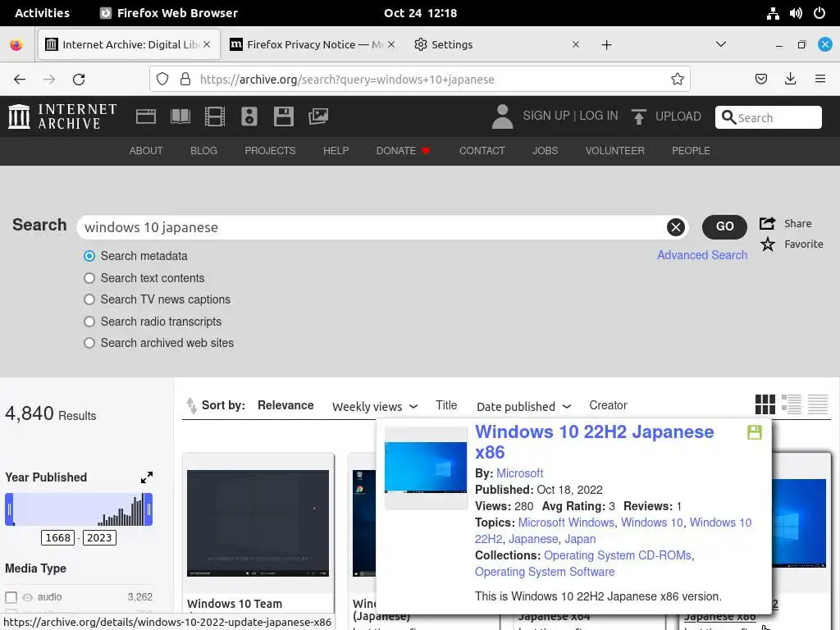This screenshot has width=840, height=630.
Task: Switch to Firefox Privacy Notice tab
Action: click(313, 44)
